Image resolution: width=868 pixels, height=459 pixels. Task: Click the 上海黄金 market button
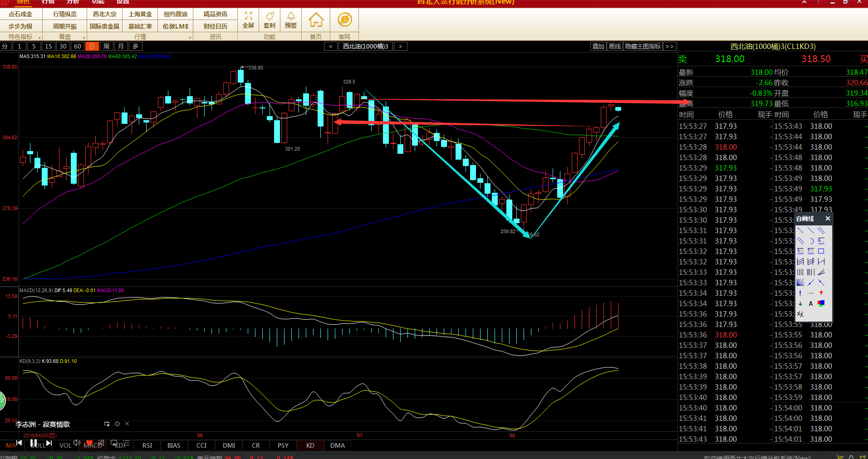[x=140, y=14]
